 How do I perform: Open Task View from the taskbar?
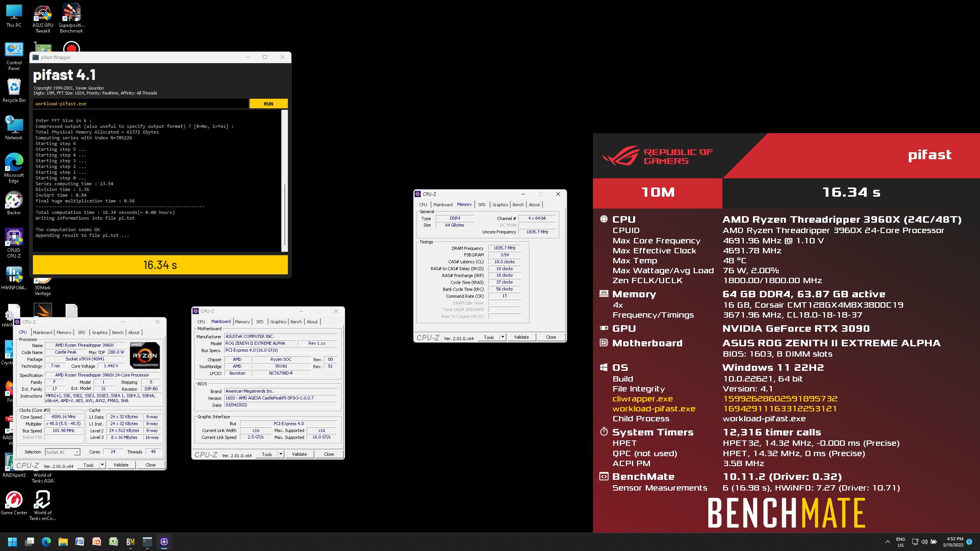coord(29,542)
